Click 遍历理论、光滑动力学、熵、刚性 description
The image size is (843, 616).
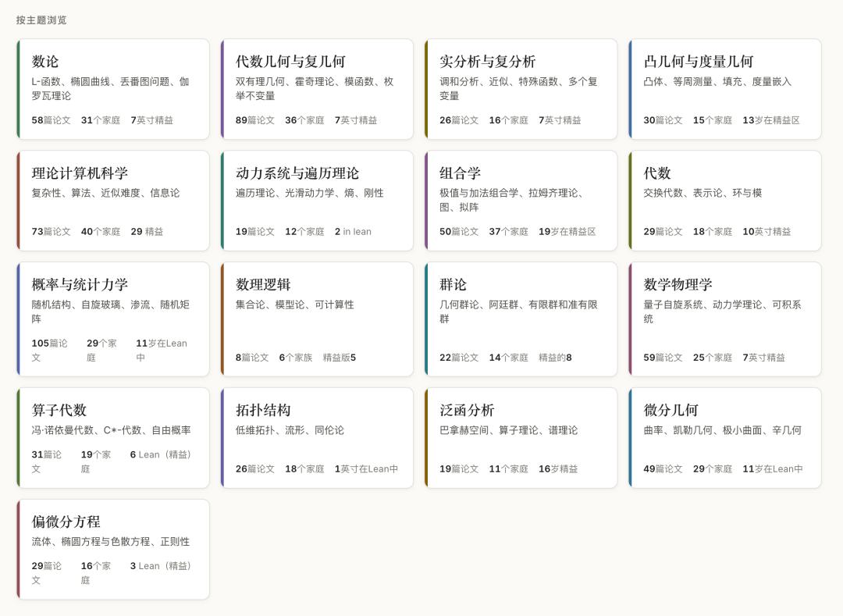[310, 193]
